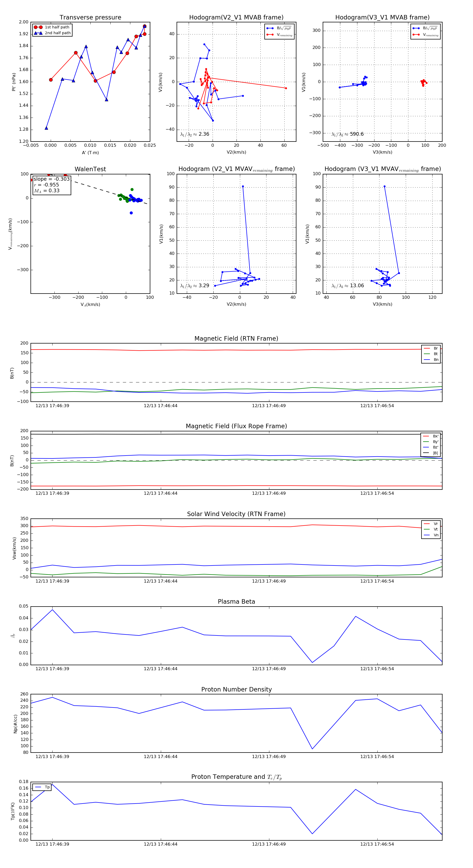Click the "Pt' (nPa)" y-axis label
This screenshot has height=868, width=473.
pos(14,82)
